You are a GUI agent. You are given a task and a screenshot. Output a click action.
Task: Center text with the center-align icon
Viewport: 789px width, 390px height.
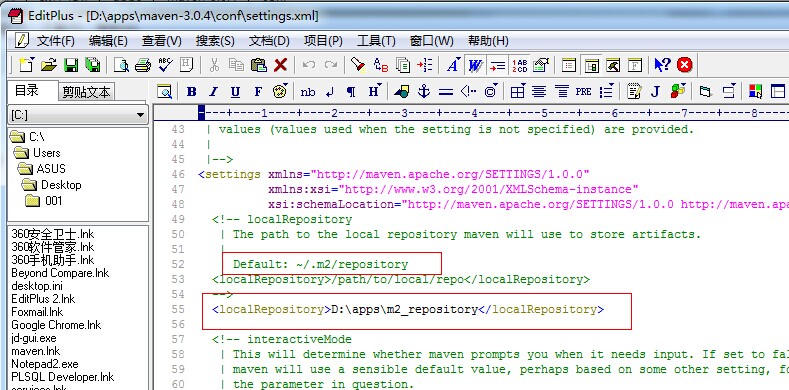coord(539,92)
